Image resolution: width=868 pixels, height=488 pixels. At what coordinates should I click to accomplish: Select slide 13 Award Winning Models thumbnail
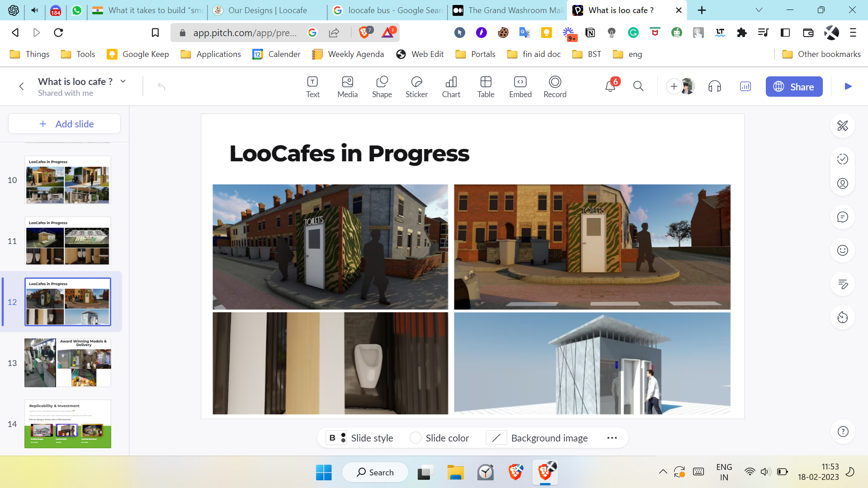tap(67, 362)
